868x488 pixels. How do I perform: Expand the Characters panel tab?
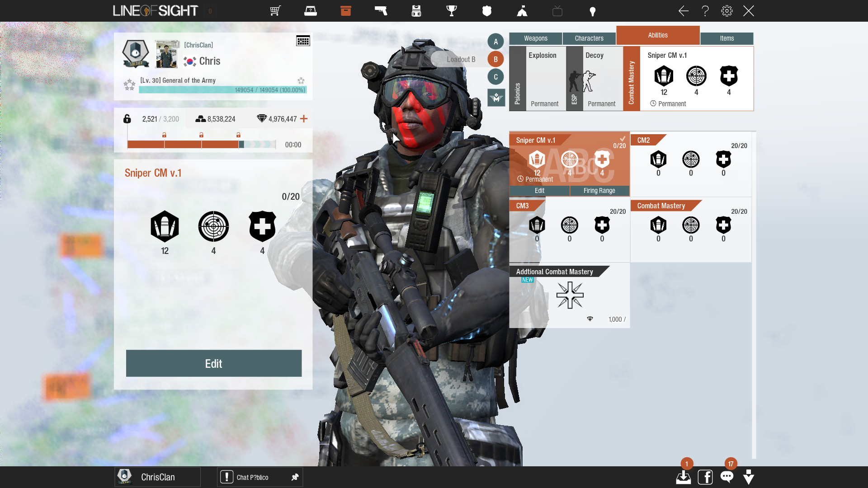(589, 38)
